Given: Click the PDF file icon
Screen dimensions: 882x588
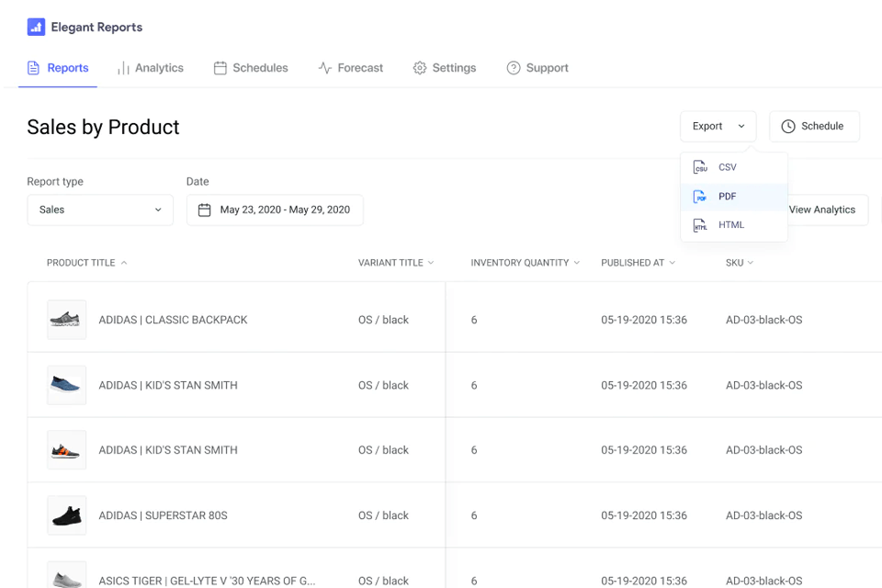Looking at the screenshot, I should pyautogui.click(x=700, y=197).
